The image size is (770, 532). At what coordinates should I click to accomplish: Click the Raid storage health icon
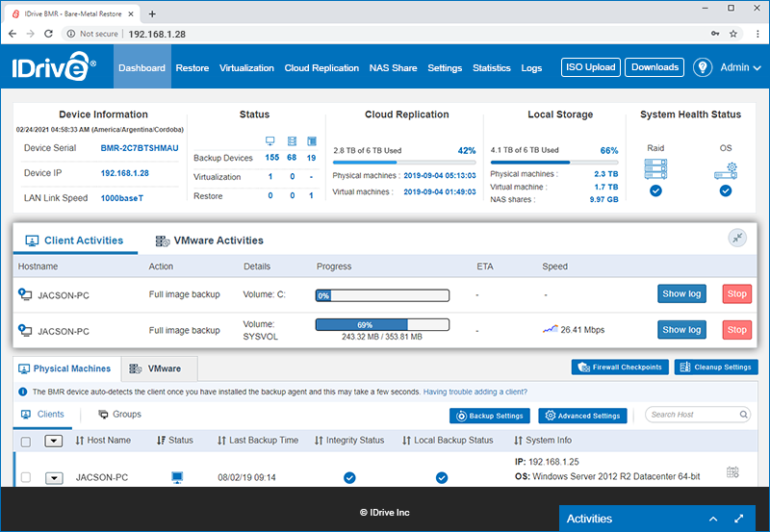coord(655,168)
